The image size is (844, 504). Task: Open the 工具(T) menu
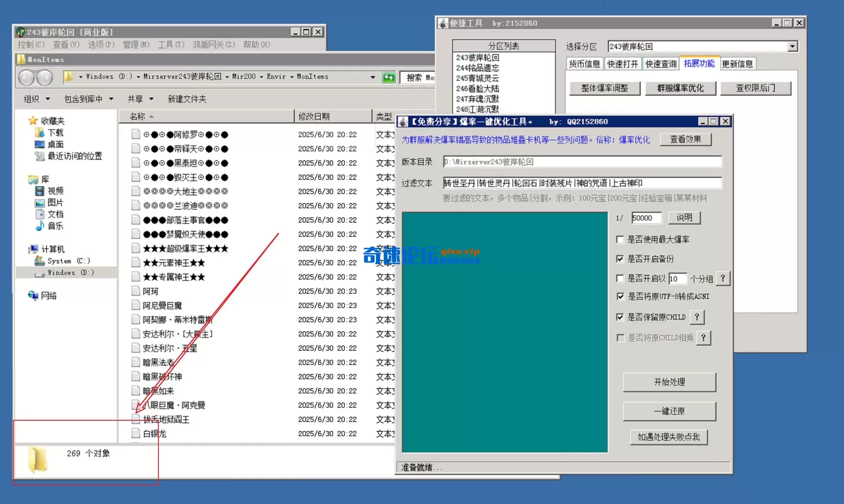pos(171,44)
